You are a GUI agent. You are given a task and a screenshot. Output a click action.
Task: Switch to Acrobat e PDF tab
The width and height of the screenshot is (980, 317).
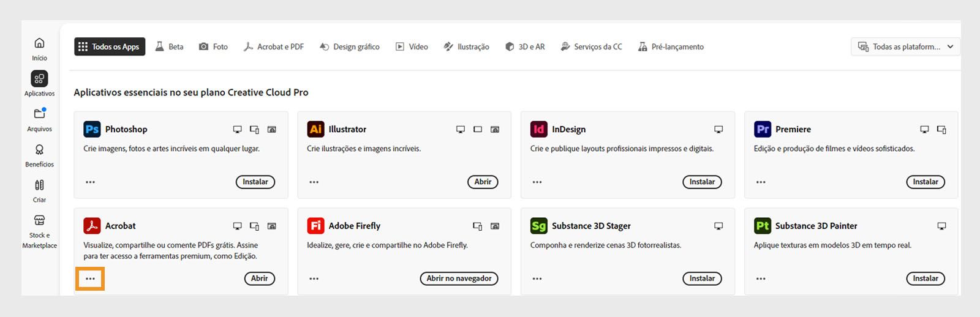(x=273, y=47)
